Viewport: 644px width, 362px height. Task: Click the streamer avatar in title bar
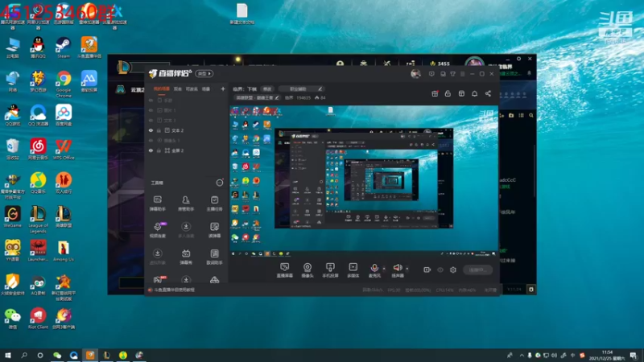click(x=415, y=74)
